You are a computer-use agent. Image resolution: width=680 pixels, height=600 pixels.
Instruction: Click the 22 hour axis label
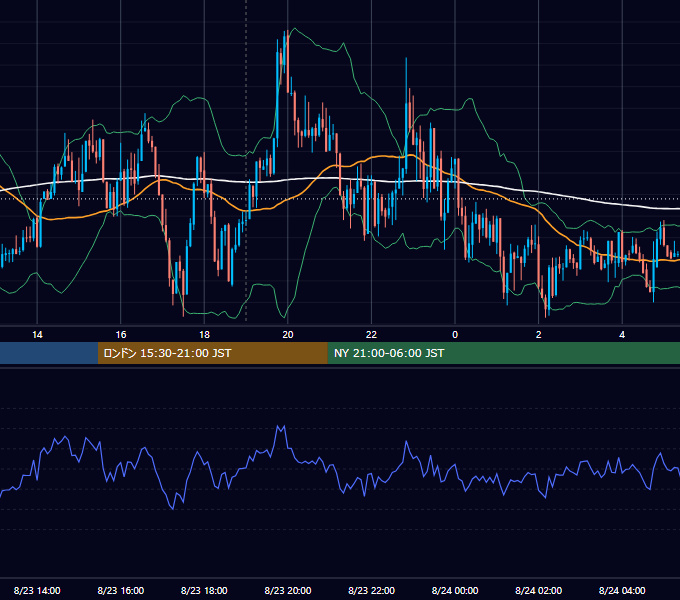[x=371, y=335]
